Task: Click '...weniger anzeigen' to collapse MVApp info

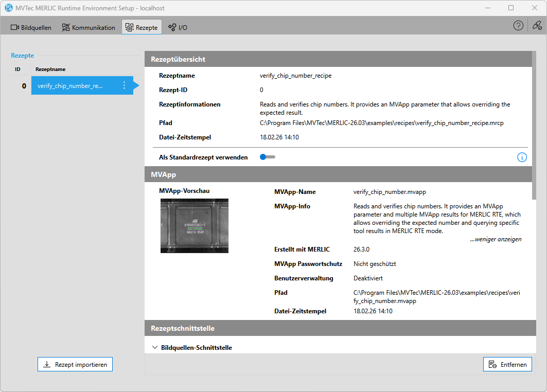Action: [x=496, y=239]
